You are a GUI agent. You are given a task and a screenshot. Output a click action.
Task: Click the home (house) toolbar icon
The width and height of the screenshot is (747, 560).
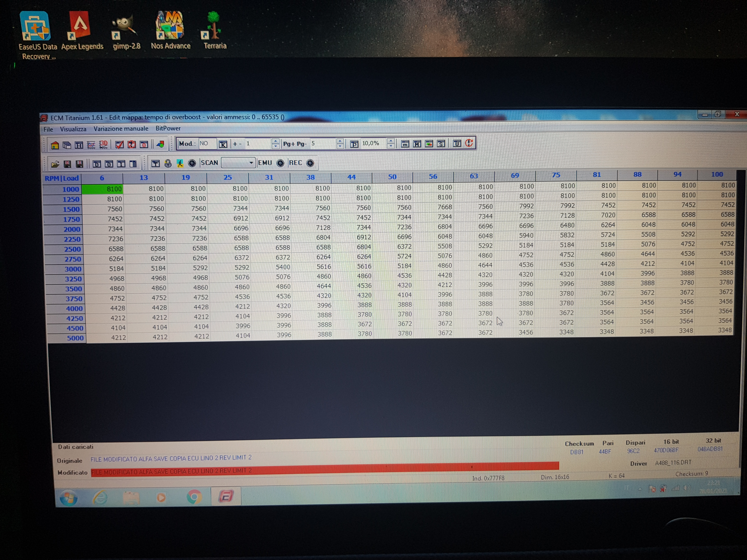pos(55,145)
